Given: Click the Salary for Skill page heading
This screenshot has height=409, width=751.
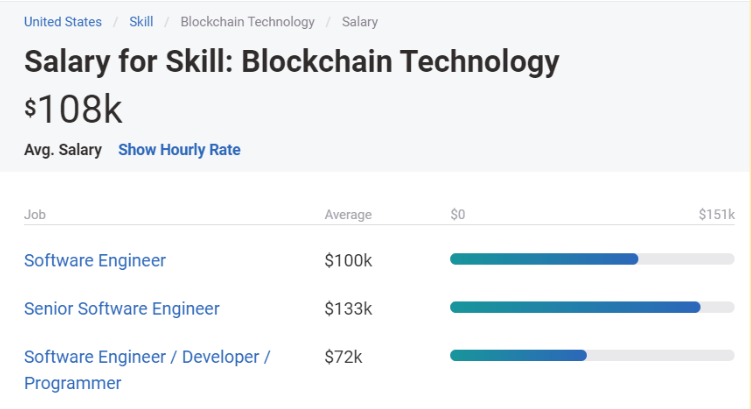Looking at the screenshot, I should [291, 62].
